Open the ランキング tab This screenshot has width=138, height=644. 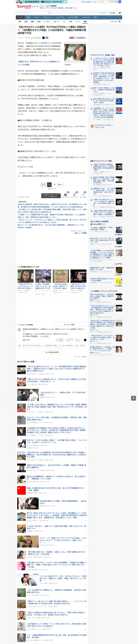point(86,17)
